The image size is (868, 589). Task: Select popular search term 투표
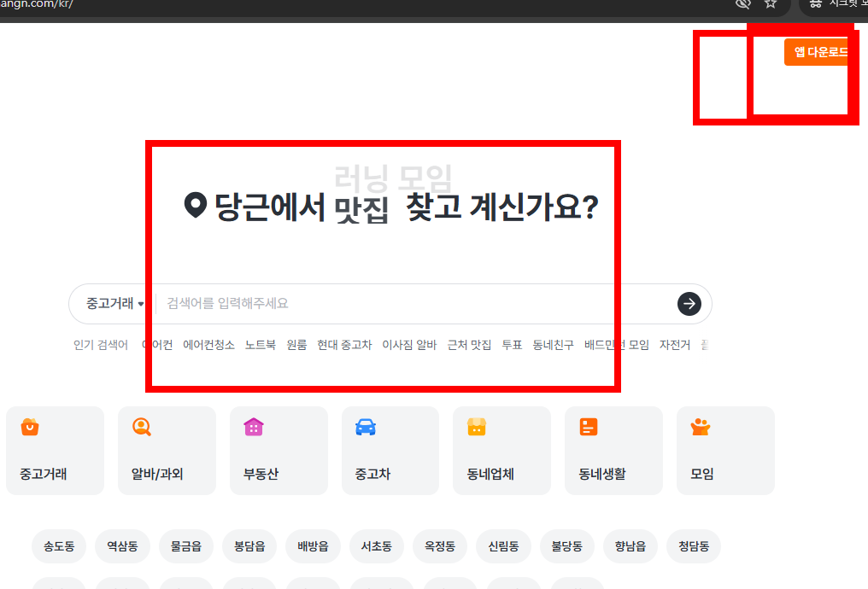pyautogui.click(x=512, y=345)
